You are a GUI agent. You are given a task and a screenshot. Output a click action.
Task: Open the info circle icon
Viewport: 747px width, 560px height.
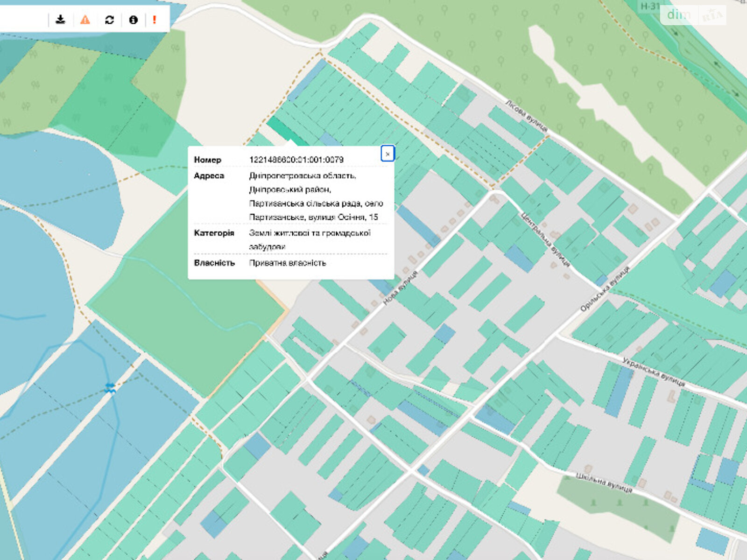(133, 20)
